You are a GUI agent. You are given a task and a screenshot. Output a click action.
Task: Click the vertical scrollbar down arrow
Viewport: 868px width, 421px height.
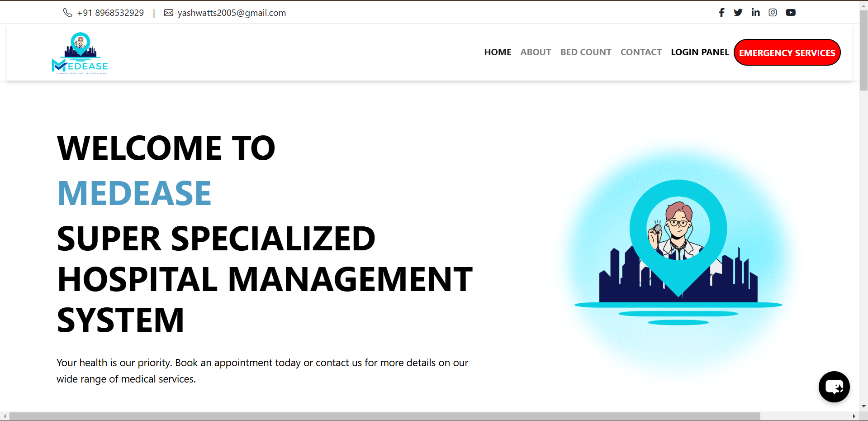click(863, 407)
